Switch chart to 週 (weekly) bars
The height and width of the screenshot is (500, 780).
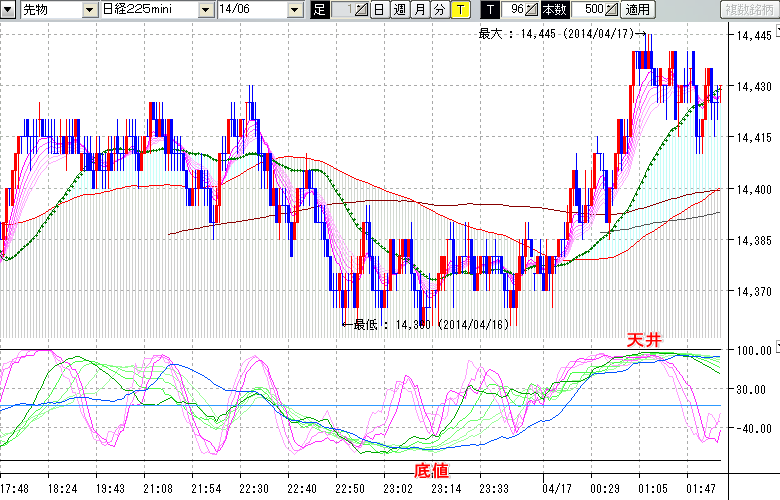click(399, 10)
